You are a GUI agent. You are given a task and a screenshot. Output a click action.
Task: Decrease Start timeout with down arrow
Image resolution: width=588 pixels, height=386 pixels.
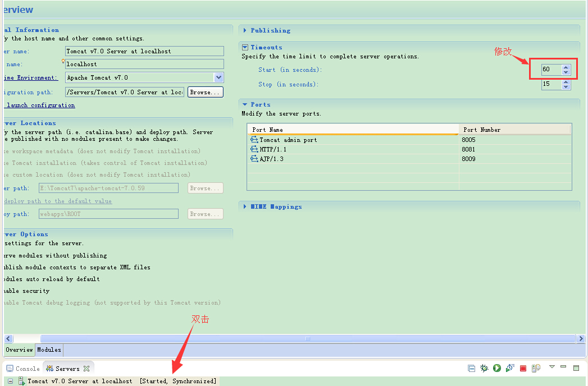566,72
